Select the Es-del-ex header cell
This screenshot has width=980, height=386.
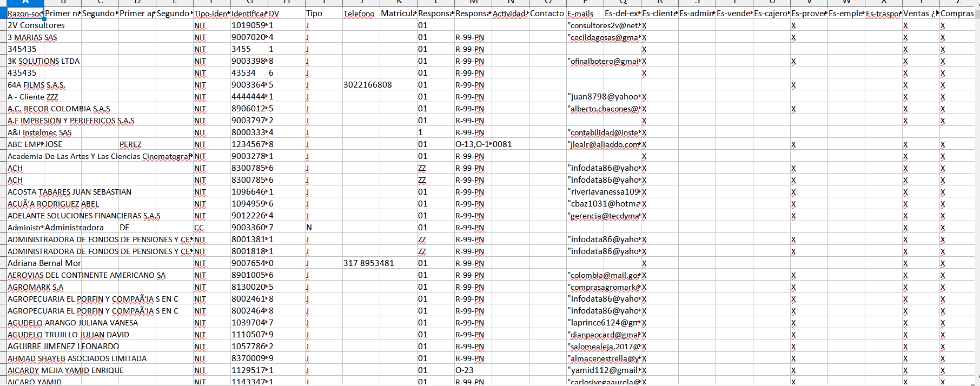tap(622, 14)
